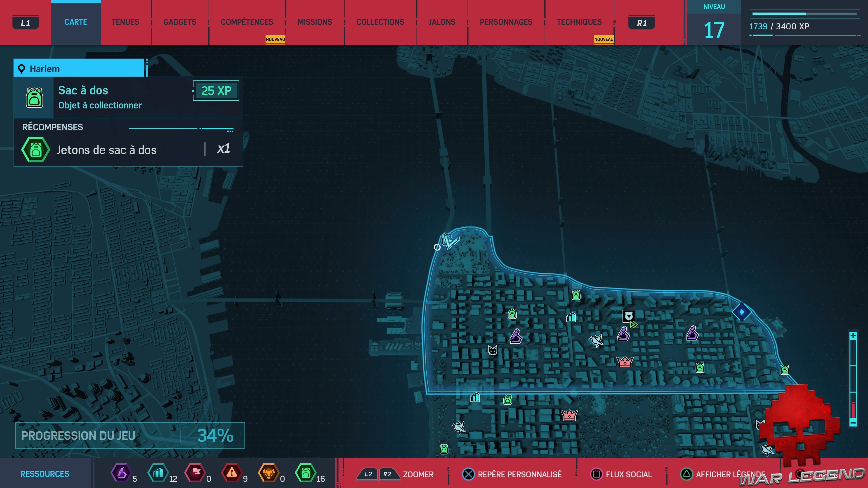The height and width of the screenshot is (488, 868).
Task: Click the Sac à dos backpack info icon
Action: pyautogui.click(x=34, y=98)
